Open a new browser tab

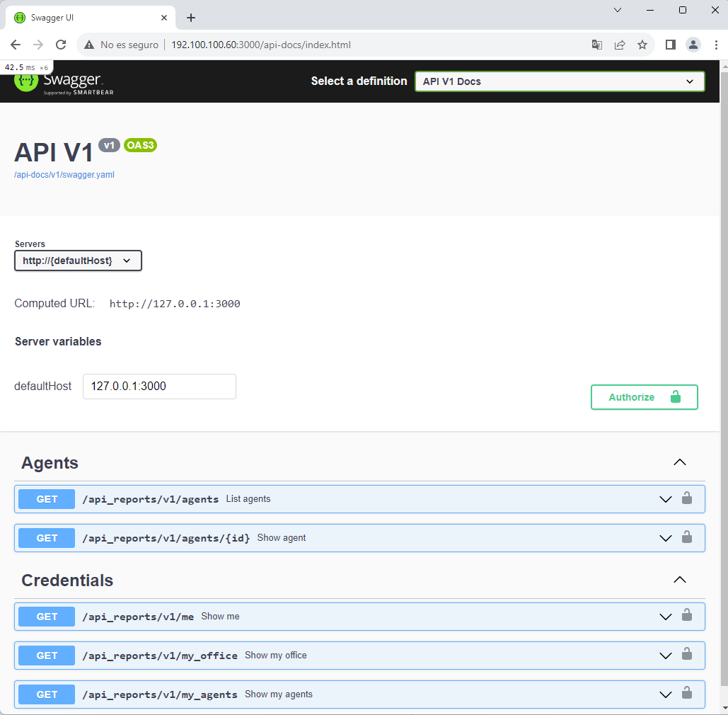click(x=191, y=18)
